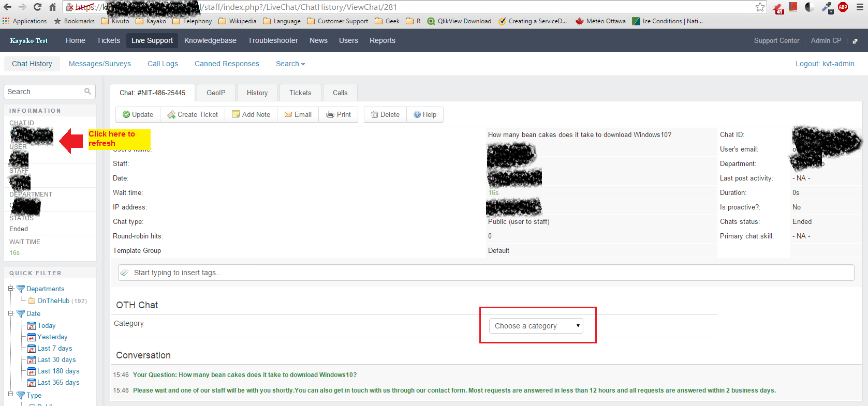The image size is (868, 406).
Task: Switch to the History tab
Action: [x=257, y=93]
